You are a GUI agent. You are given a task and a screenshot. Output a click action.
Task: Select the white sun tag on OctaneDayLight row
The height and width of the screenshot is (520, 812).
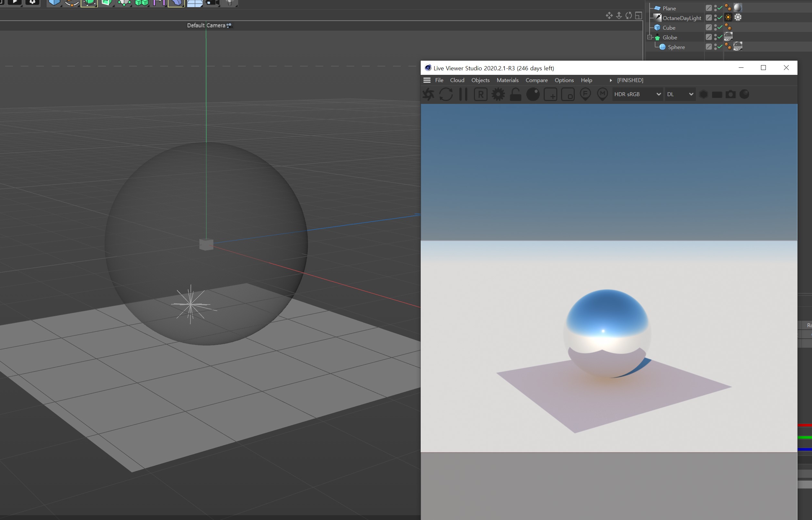738,17
